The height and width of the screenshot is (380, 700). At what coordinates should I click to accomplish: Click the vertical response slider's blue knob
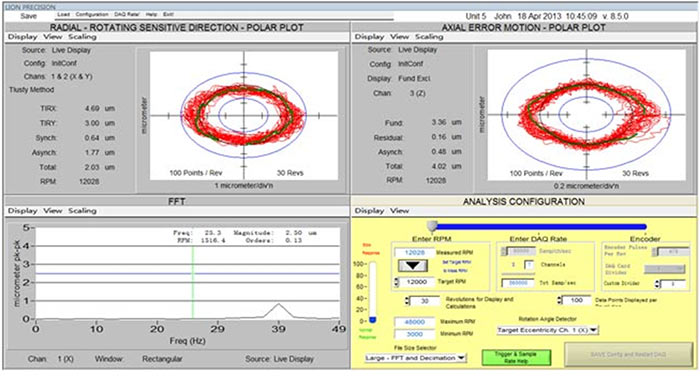(373, 320)
